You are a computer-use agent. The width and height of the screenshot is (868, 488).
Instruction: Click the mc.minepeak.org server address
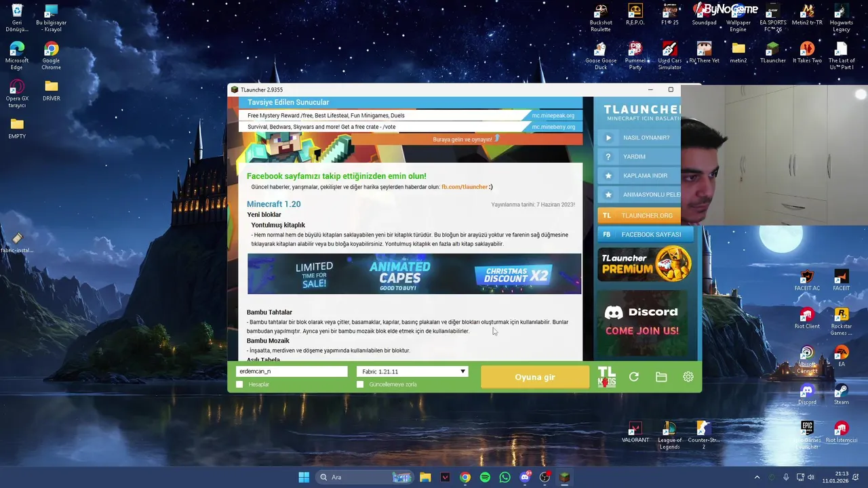[x=553, y=115]
